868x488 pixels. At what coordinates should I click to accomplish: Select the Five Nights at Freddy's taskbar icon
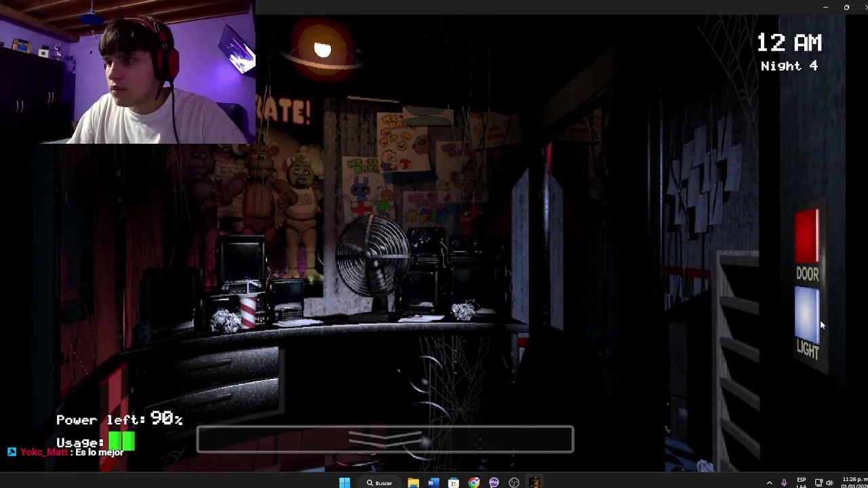coord(534,483)
